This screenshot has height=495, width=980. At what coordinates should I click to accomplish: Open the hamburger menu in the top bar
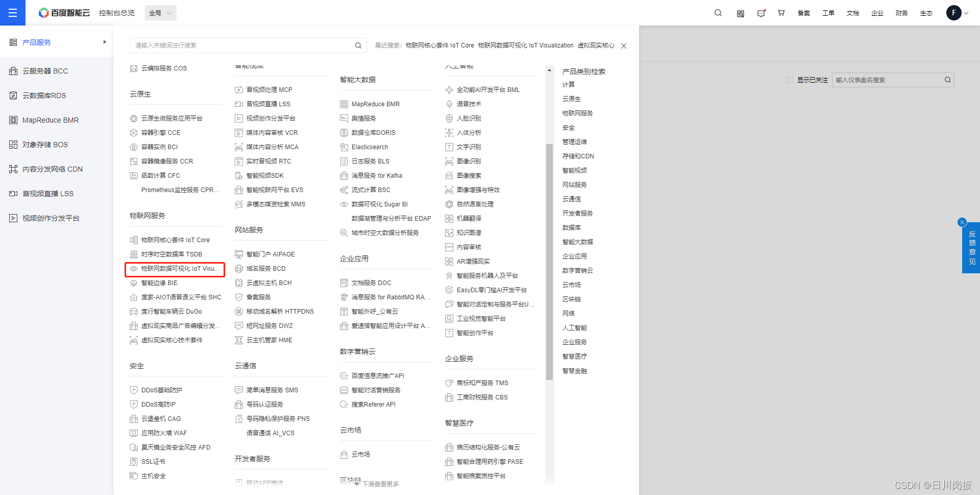[x=13, y=13]
